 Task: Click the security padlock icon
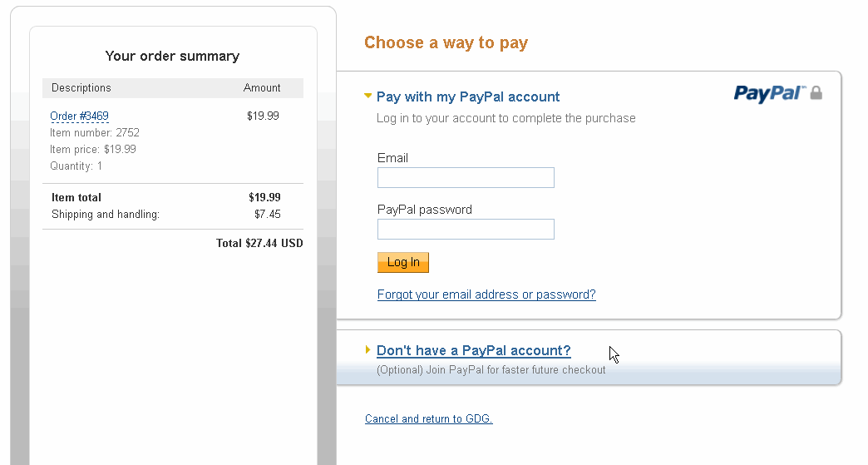click(816, 92)
